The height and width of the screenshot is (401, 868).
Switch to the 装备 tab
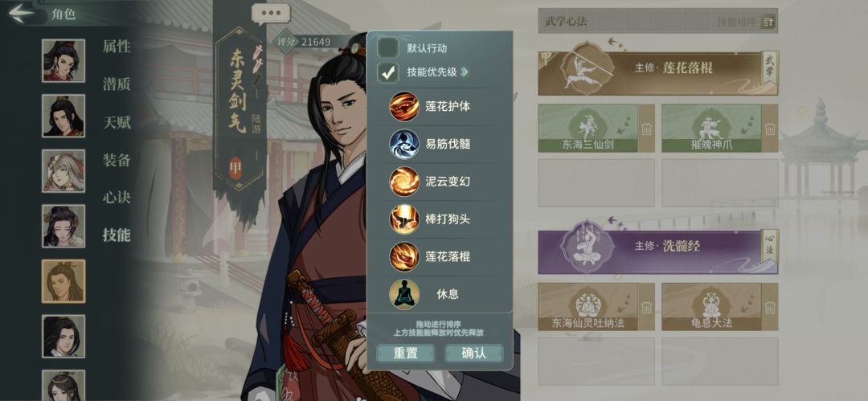click(x=117, y=160)
